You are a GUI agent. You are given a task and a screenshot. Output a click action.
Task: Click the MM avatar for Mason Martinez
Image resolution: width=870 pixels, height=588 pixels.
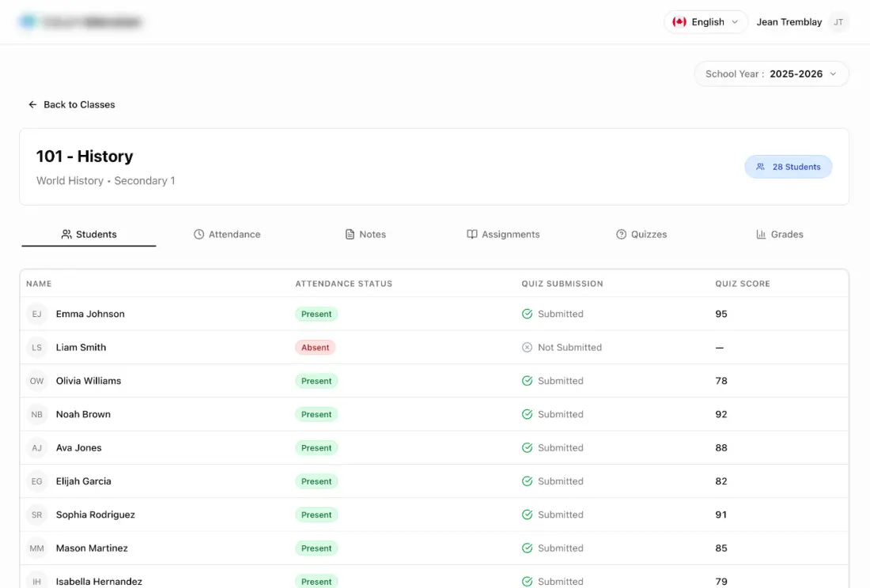pos(36,548)
